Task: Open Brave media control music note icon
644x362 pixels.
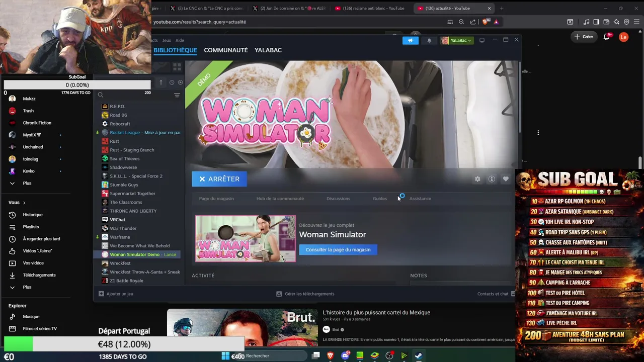Action: point(586,22)
